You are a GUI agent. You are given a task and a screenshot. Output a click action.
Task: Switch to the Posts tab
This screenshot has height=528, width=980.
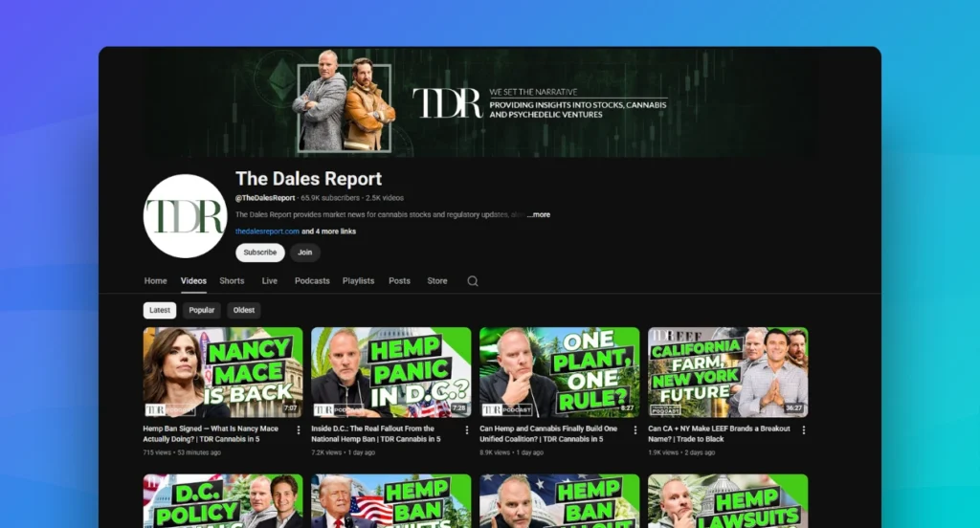(399, 281)
